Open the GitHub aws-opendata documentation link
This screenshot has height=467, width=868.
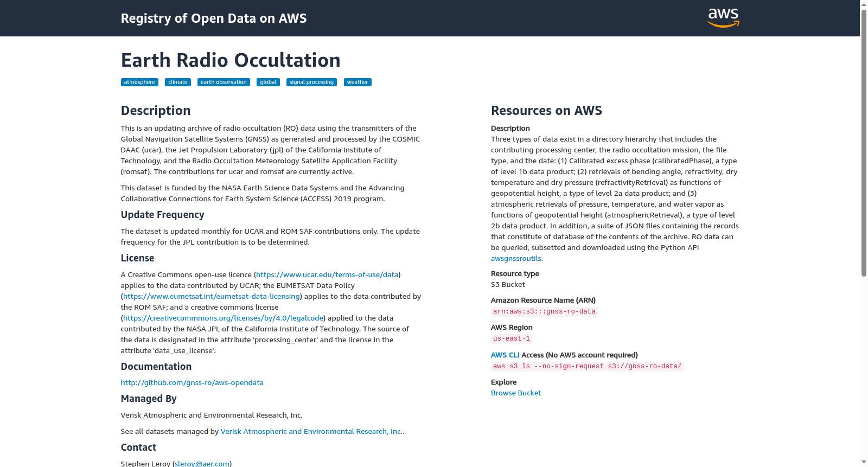(192, 383)
